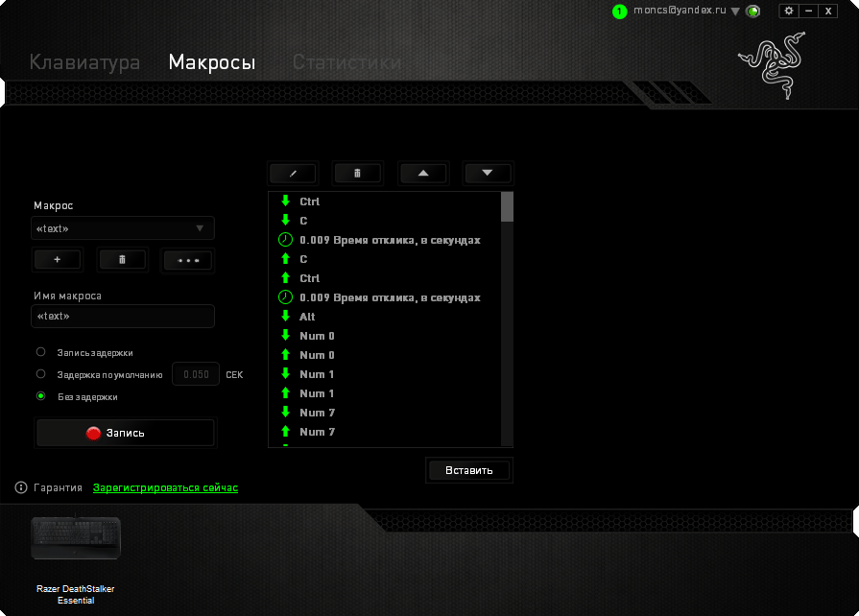Click the green down arrow next to Alt
The height and width of the screenshot is (616, 859).
[285, 316]
